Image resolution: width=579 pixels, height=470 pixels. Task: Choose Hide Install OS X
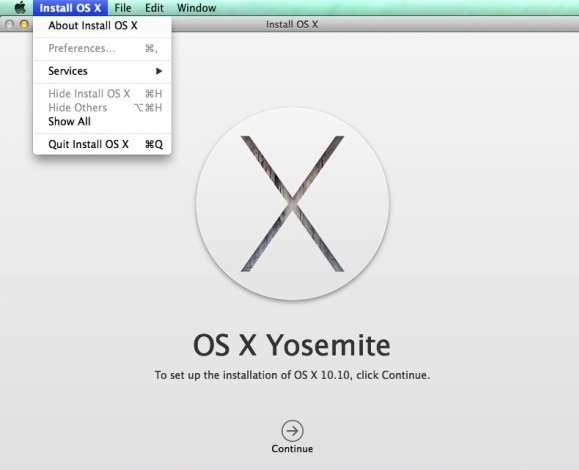point(102,94)
